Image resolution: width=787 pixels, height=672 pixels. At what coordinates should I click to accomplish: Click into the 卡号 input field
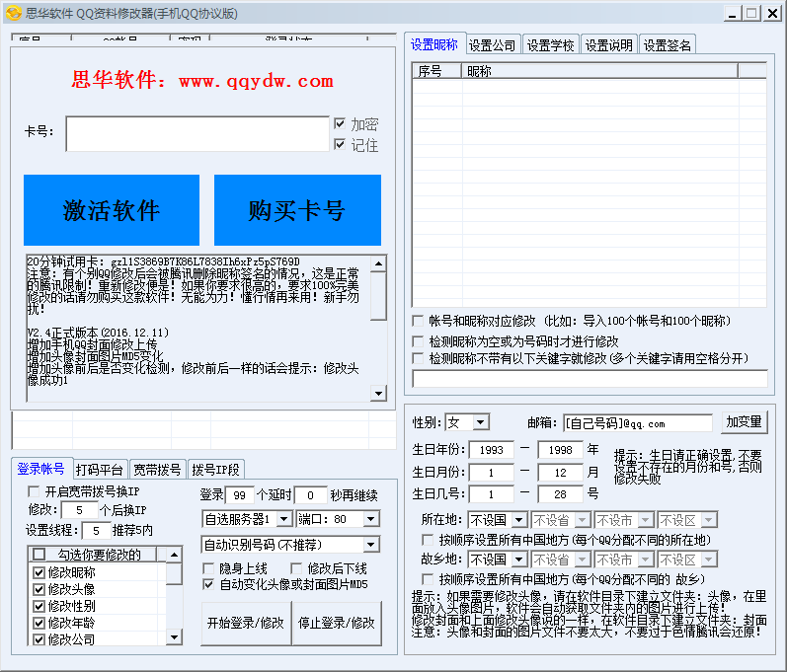(197, 134)
